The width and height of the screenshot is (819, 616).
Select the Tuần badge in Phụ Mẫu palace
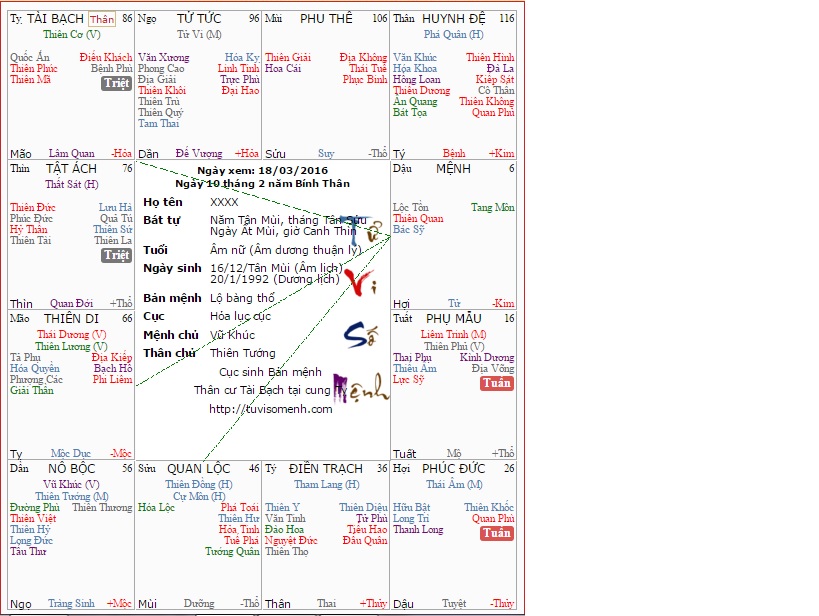[497, 383]
